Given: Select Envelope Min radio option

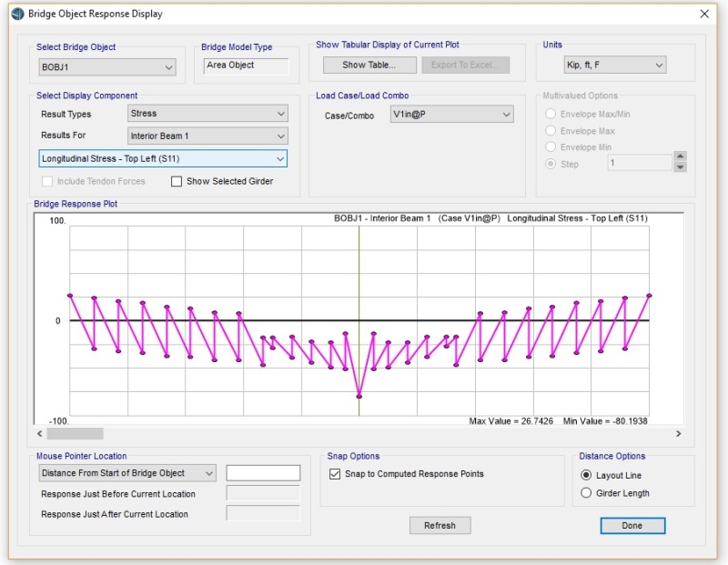Looking at the screenshot, I should [x=551, y=147].
